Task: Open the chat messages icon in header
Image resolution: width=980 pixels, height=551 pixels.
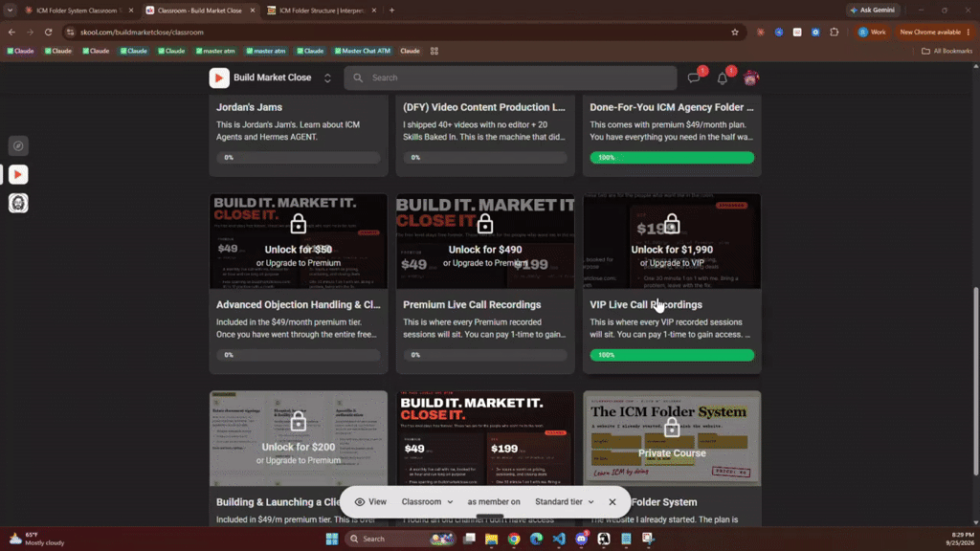Action: (x=694, y=78)
